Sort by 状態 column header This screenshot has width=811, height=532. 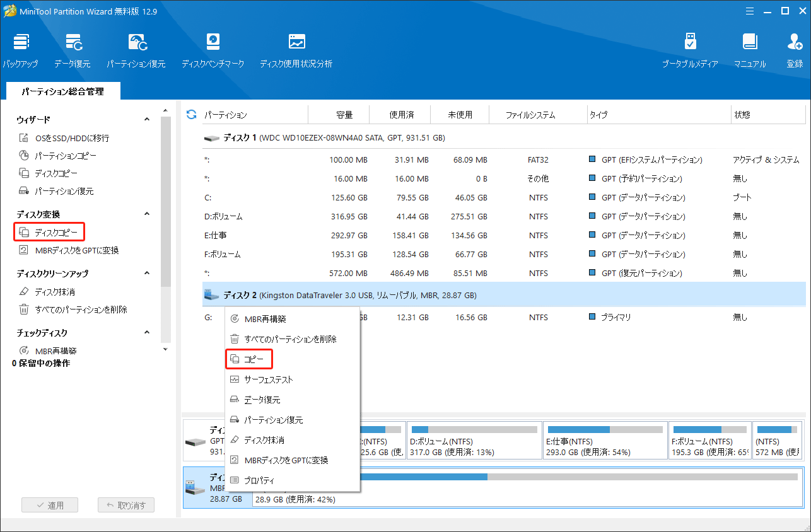768,115
